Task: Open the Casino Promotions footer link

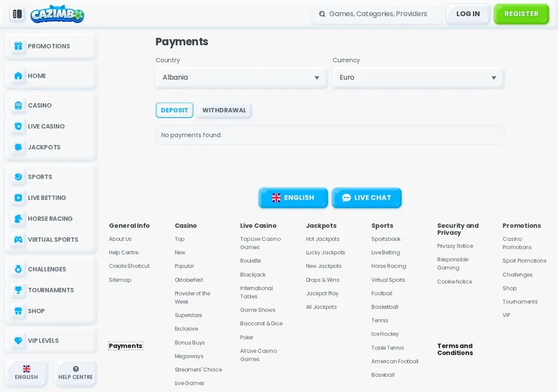Action: click(x=517, y=243)
